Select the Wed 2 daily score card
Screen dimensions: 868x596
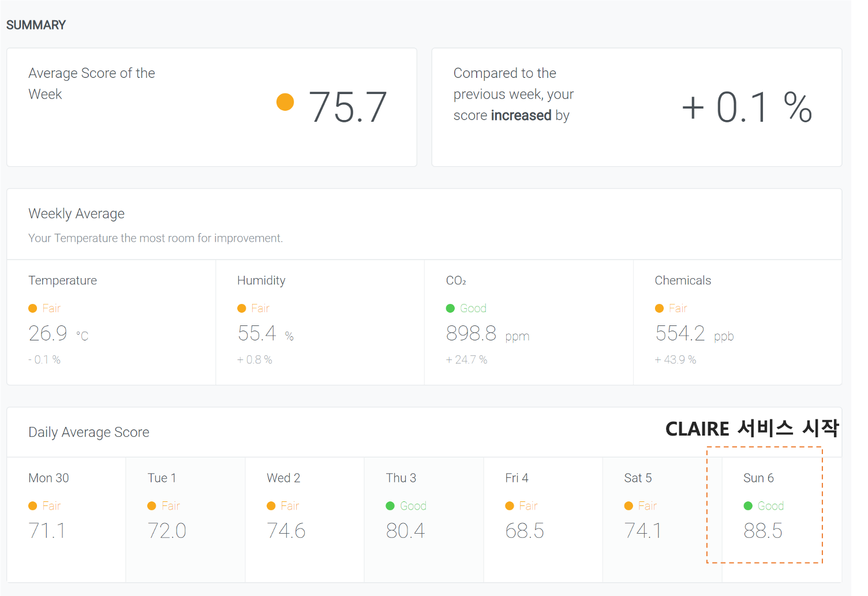pos(304,519)
